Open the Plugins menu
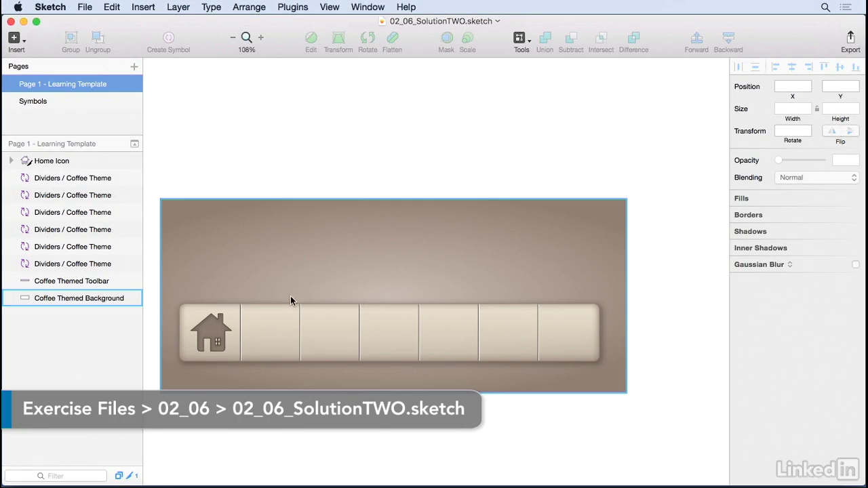868x488 pixels. (293, 7)
